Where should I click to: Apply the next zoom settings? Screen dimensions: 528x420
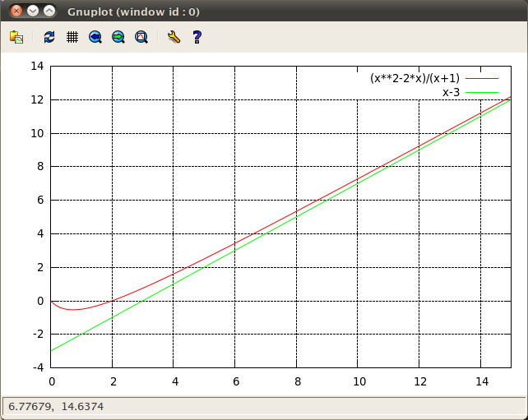click(x=118, y=37)
